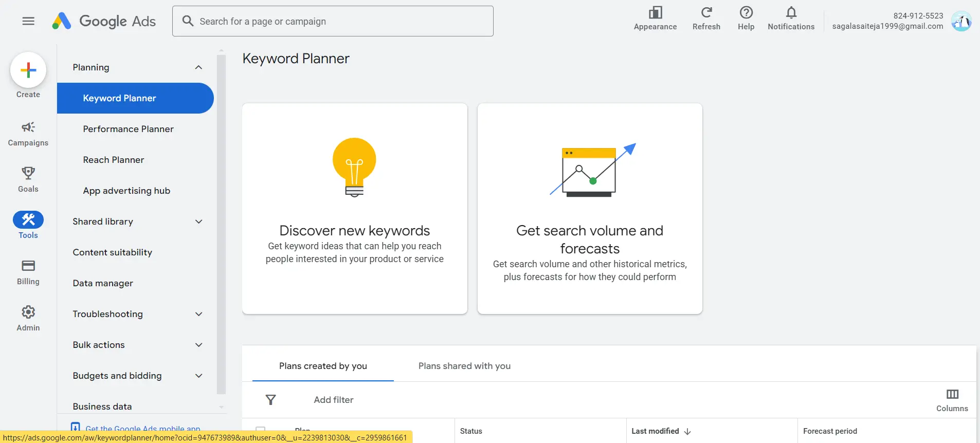Screen dimensions: 980x443
Task: Open Discover new keywords card
Action: (355, 209)
